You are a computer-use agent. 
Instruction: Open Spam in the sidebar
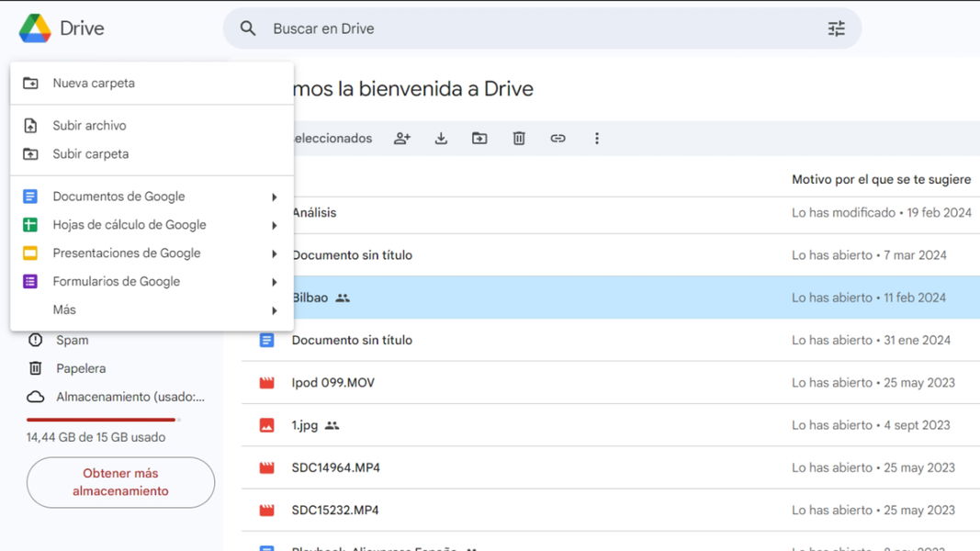(73, 340)
